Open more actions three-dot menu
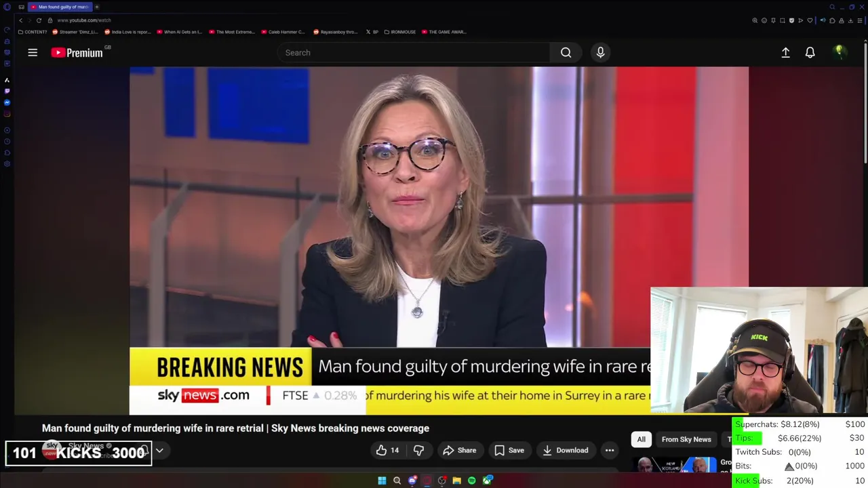This screenshot has height=488, width=868. coord(610,450)
